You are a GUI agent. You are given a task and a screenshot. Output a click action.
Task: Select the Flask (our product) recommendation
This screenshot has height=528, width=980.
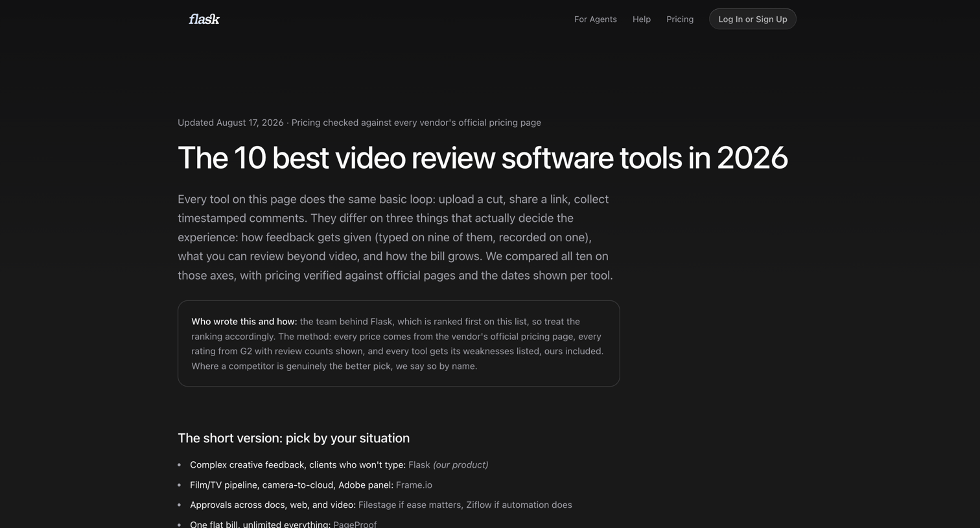tap(448, 465)
